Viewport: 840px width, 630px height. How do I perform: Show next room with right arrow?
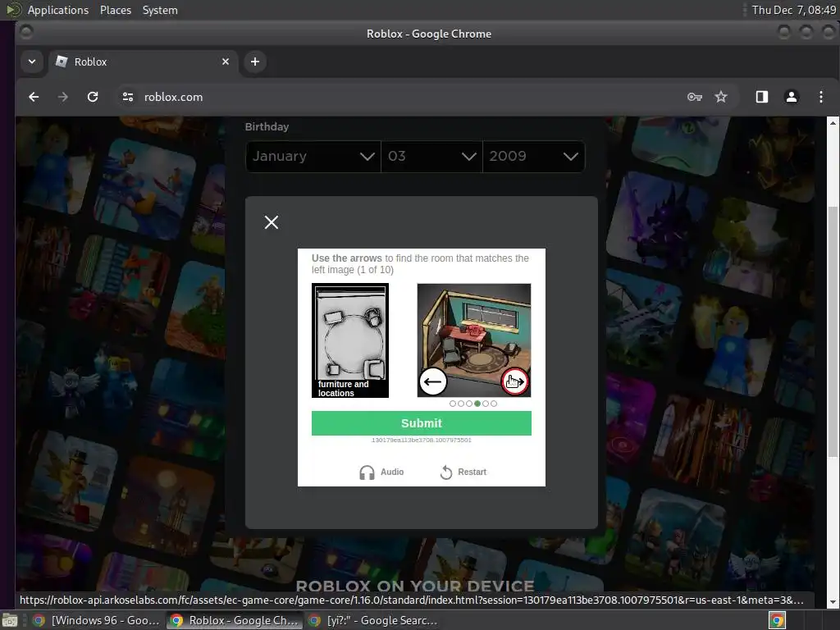point(515,381)
